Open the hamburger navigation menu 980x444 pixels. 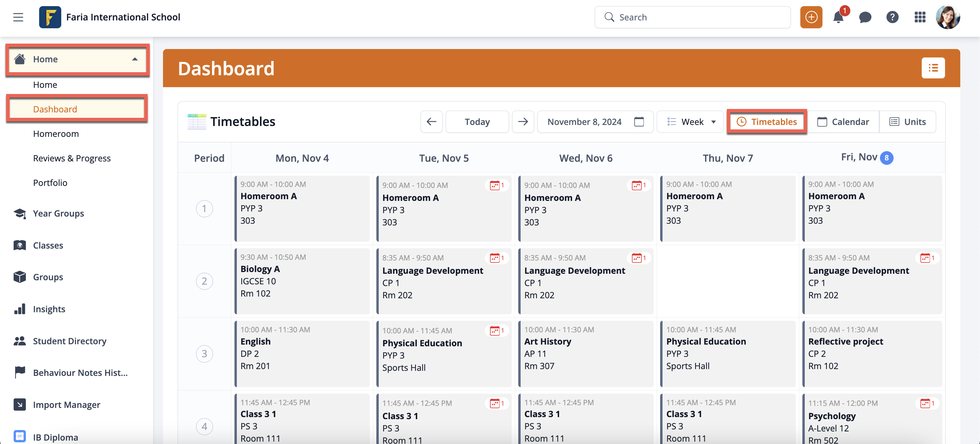[18, 17]
